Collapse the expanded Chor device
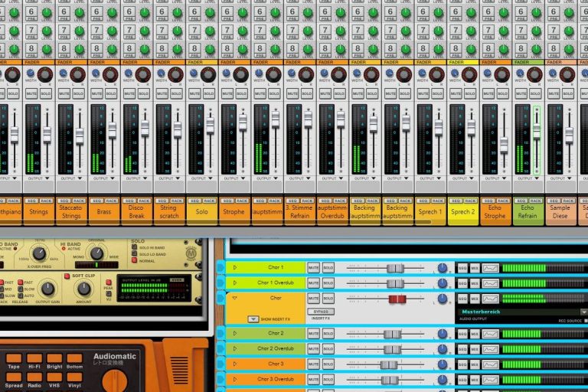 234,298
